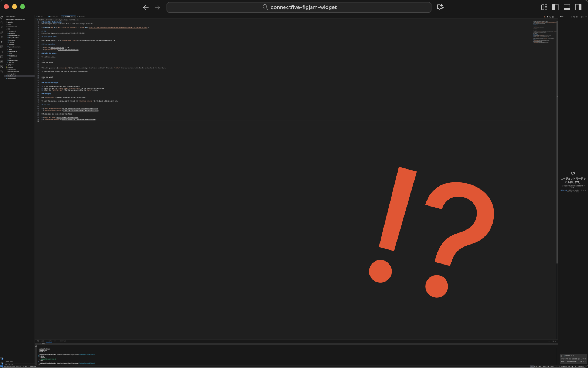Screen dimensions: 588x368
Task: Switch to the Tile.tsx editor tab
Action: pos(40,17)
